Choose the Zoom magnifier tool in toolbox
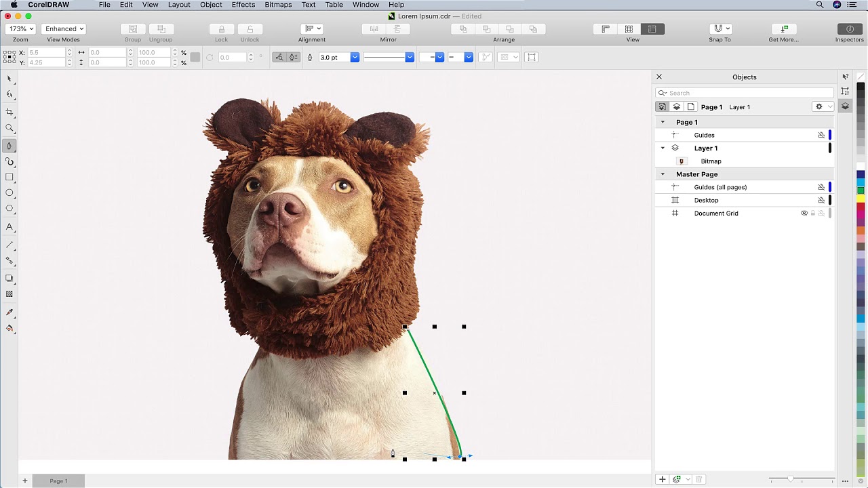Viewport: 868px width, 488px height. (9, 128)
